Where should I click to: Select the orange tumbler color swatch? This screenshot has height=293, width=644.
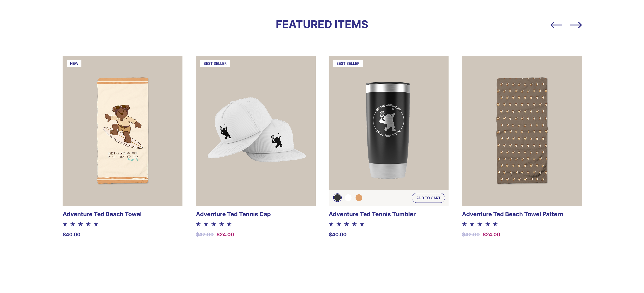pyautogui.click(x=359, y=198)
